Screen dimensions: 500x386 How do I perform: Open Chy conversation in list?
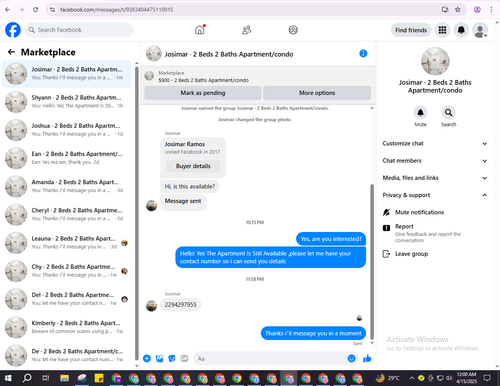tap(66, 271)
